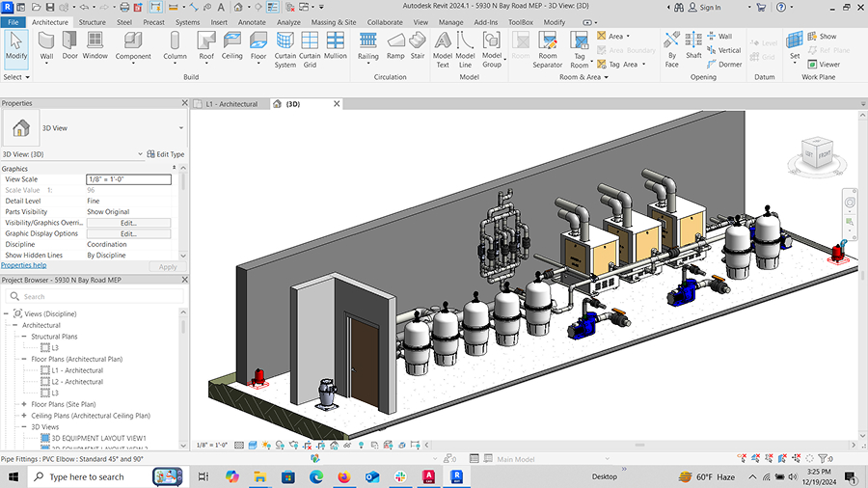The height and width of the screenshot is (488, 868).
Task: Open the File menu
Action: click(x=14, y=22)
